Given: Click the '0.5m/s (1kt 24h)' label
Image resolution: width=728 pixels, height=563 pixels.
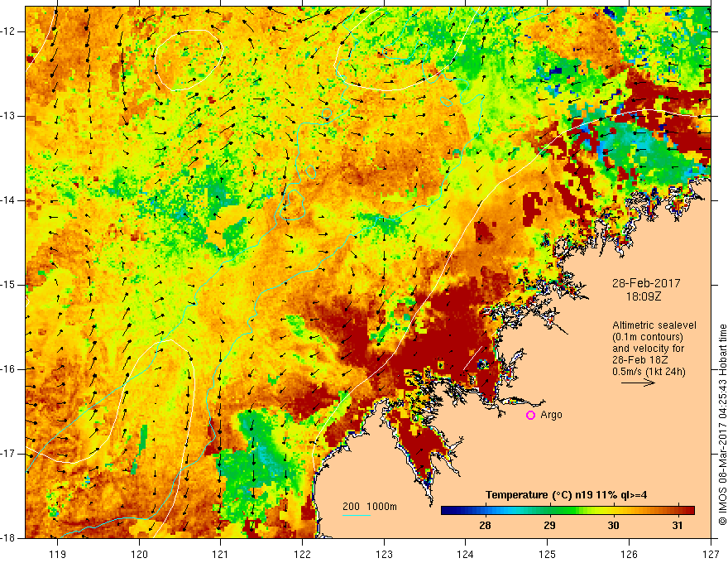Looking at the screenshot, I should (649, 372).
